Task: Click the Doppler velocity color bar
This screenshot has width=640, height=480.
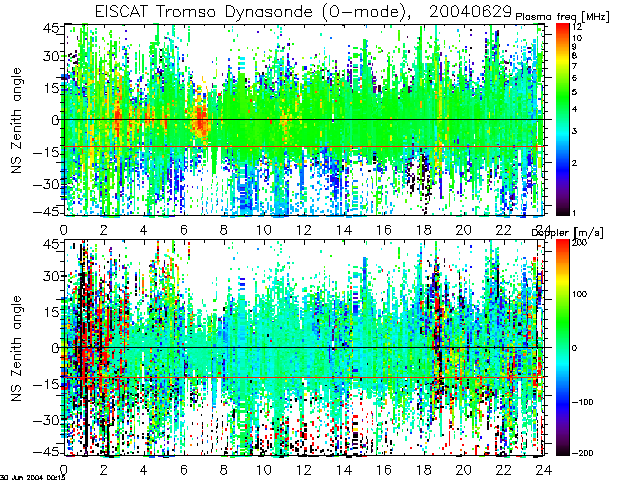Action: pyautogui.click(x=562, y=347)
